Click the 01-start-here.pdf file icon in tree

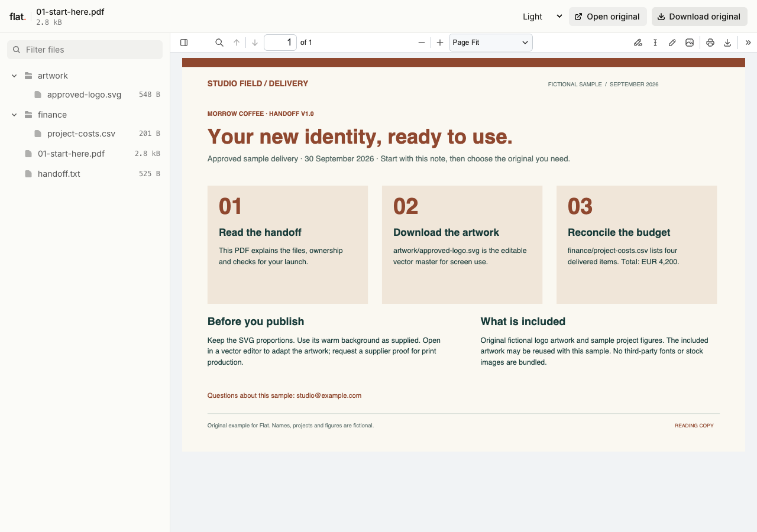(28, 154)
